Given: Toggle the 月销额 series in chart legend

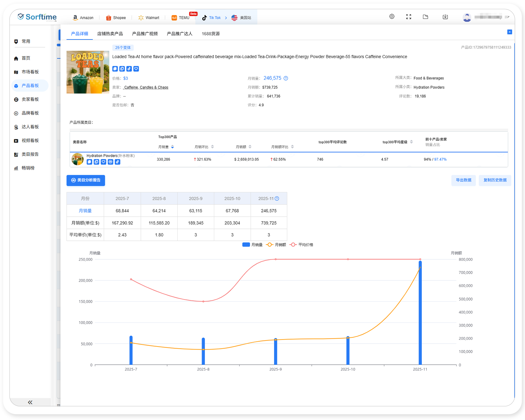Looking at the screenshot, I should 276,245.
